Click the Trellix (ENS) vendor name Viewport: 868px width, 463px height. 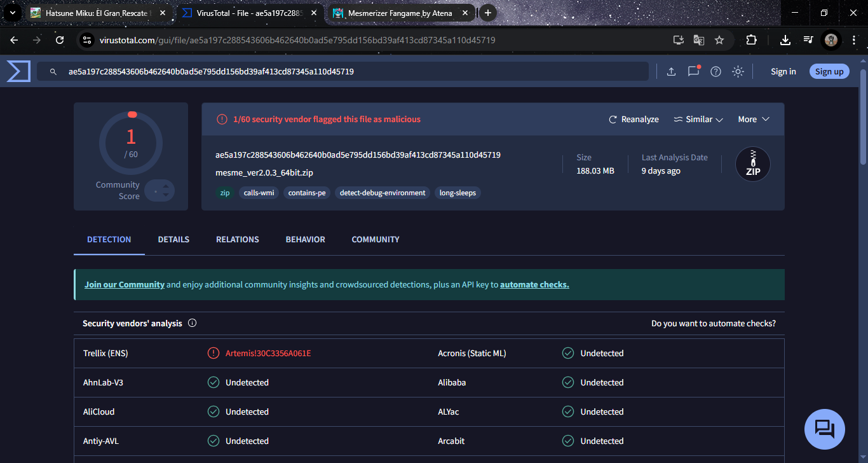(105, 353)
